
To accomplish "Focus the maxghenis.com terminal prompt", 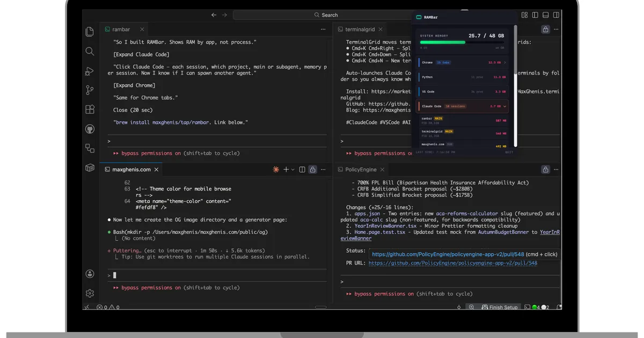I will click(x=217, y=275).
